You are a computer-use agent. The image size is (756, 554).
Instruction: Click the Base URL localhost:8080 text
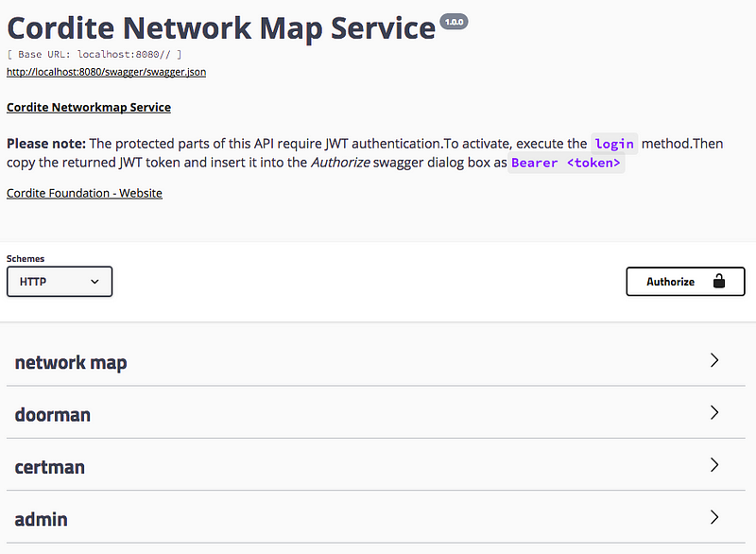94,55
